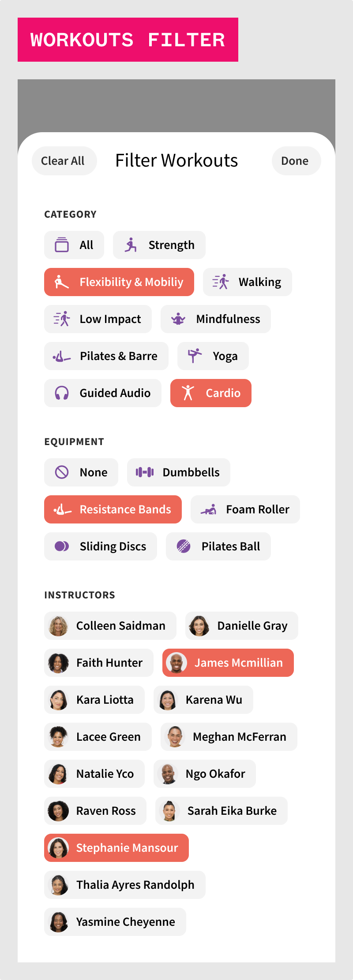The height and width of the screenshot is (980, 353).
Task: Deselect instructor James Mcmillian
Action: click(x=228, y=663)
